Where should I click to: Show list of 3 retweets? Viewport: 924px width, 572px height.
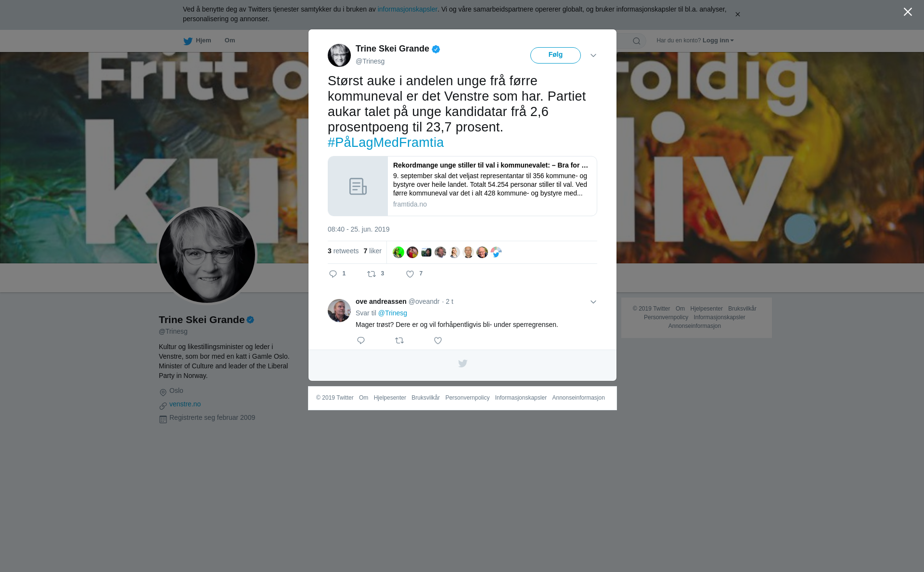343,251
